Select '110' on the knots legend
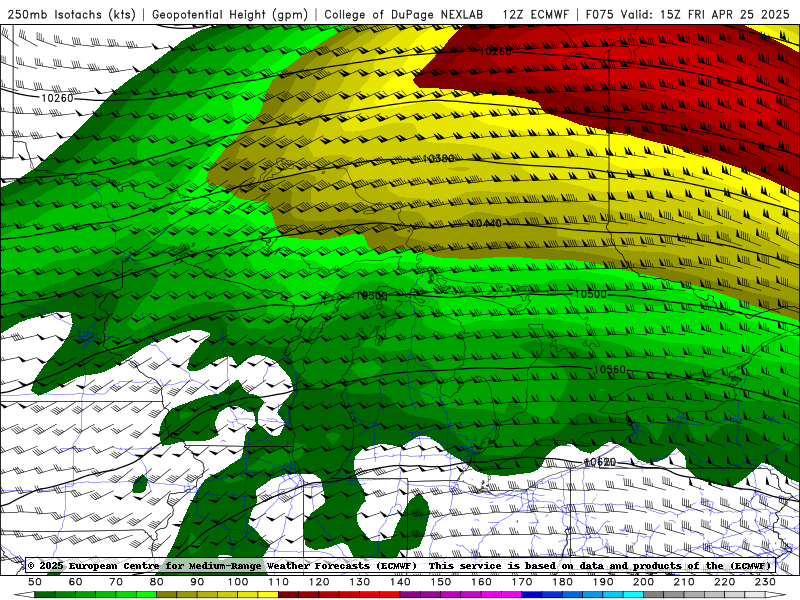This screenshot has width=800, height=600. pyautogui.click(x=279, y=582)
